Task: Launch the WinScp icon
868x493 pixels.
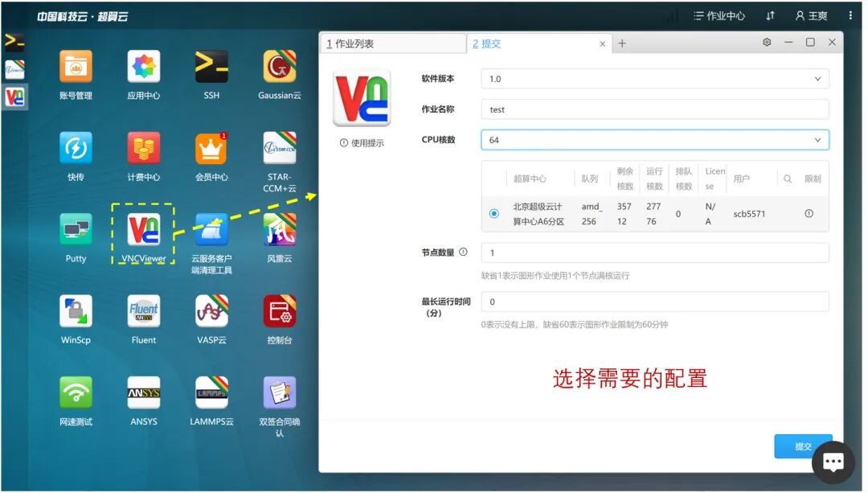Action: [76, 310]
